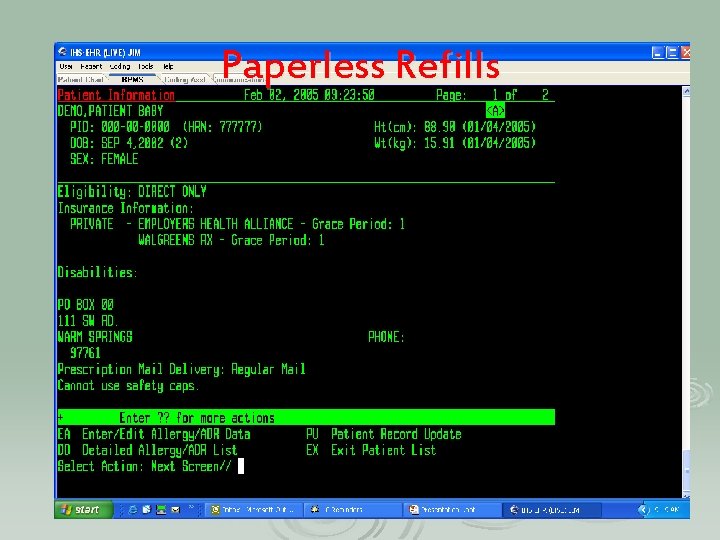Expand hidden Quick Launch items chevron
The height and width of the screenshot is (540, 720).
[x=191, y=508]
